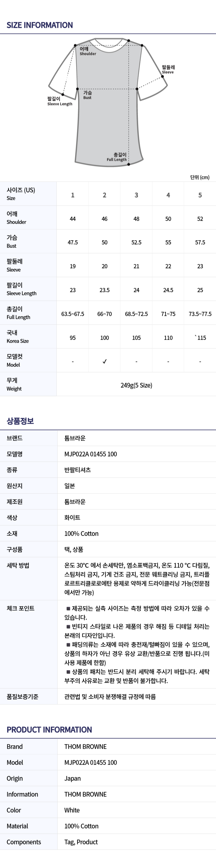Click size 5 column header

[x=200, y=195]
